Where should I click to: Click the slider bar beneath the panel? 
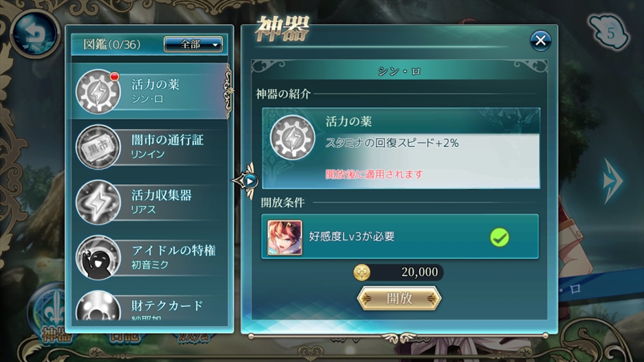coord(398,336)
